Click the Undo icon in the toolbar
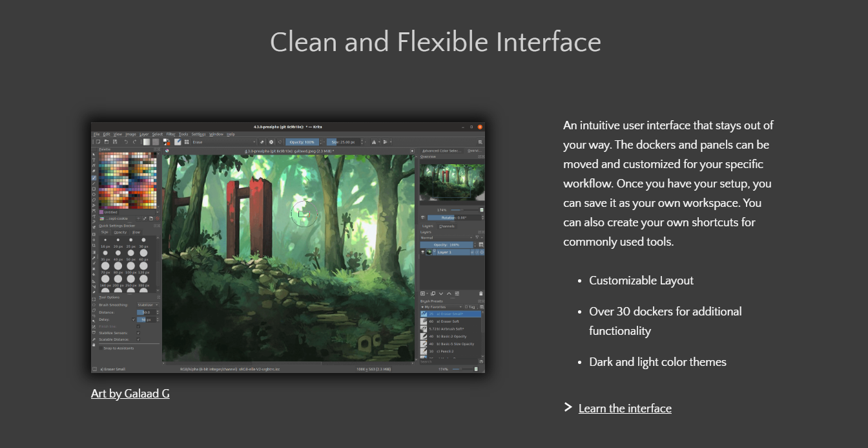The width and height of the screenshot is (868, 448). (x=125, y=142)
